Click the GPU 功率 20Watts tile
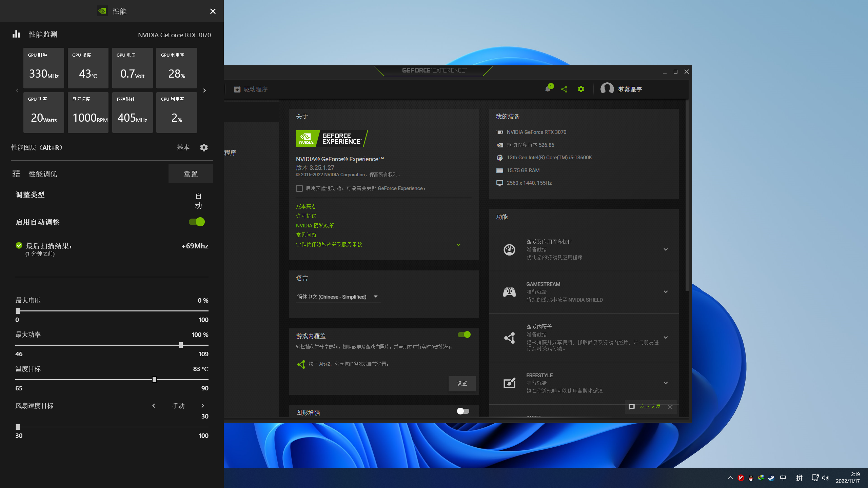Image resolution: width=868 pixels, height=488 pixels. tap(44, 113)
